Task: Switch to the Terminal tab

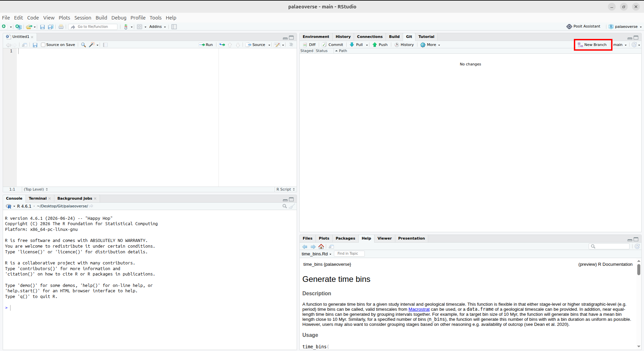Action: pos(38,199)
